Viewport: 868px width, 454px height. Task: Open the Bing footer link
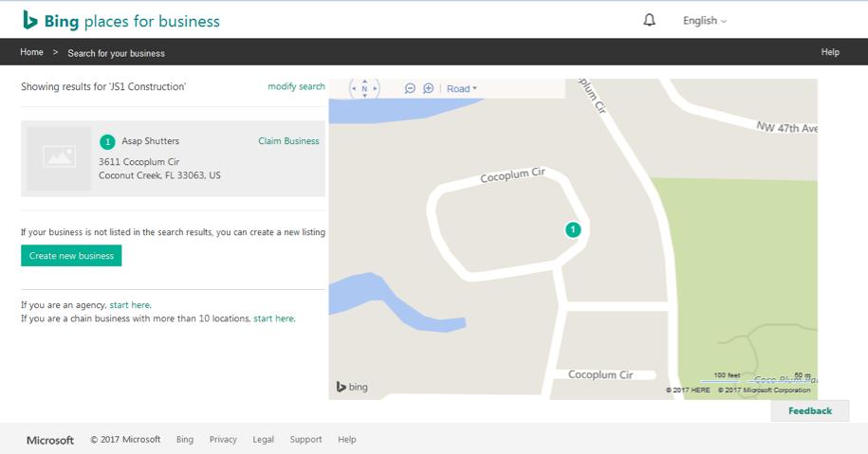click(x=185, y=440)
